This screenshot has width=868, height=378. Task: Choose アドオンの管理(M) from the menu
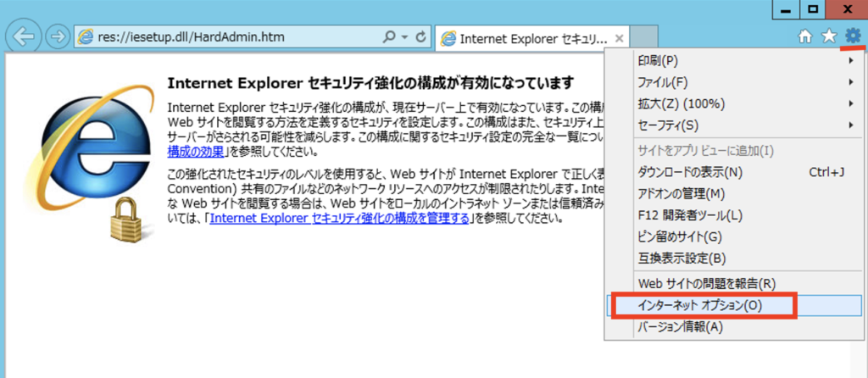coord(680,194)
